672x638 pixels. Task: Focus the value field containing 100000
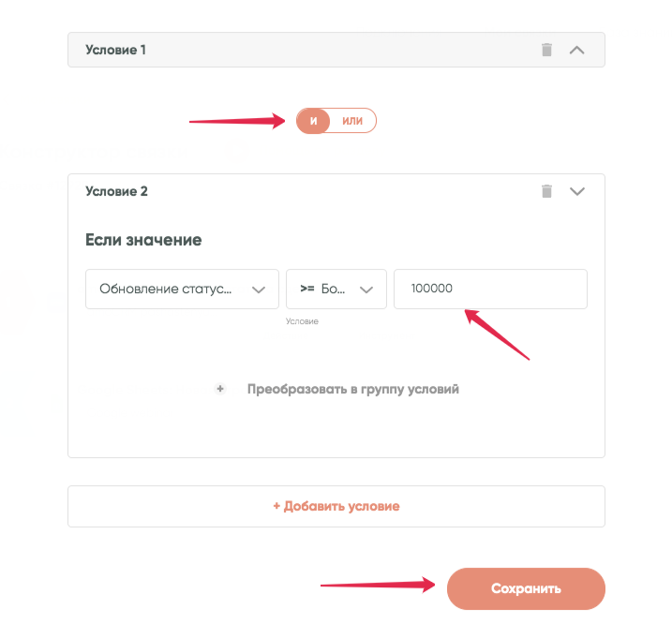490,289
